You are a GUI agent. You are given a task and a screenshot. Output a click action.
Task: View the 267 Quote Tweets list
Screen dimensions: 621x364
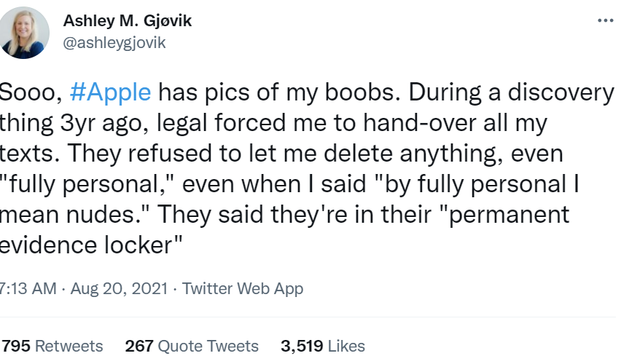click(x=192, y=346)
